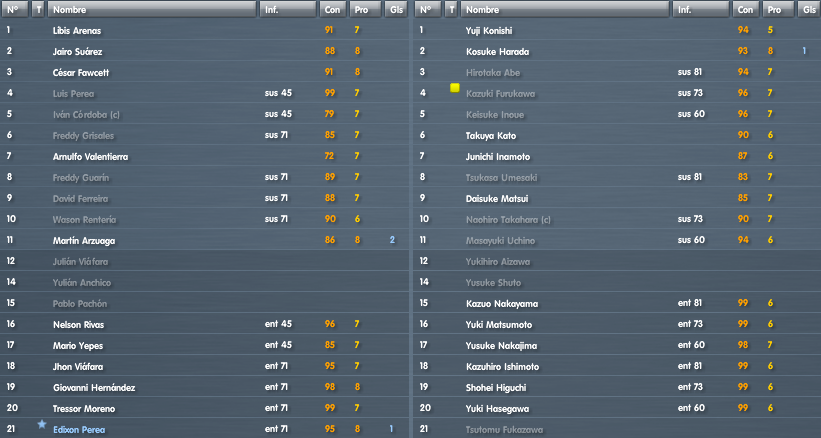Image resolution: width=821 pixels, height=438 pixels.
Task: Click right table Inf. column header
Action: tap(701, 9)
